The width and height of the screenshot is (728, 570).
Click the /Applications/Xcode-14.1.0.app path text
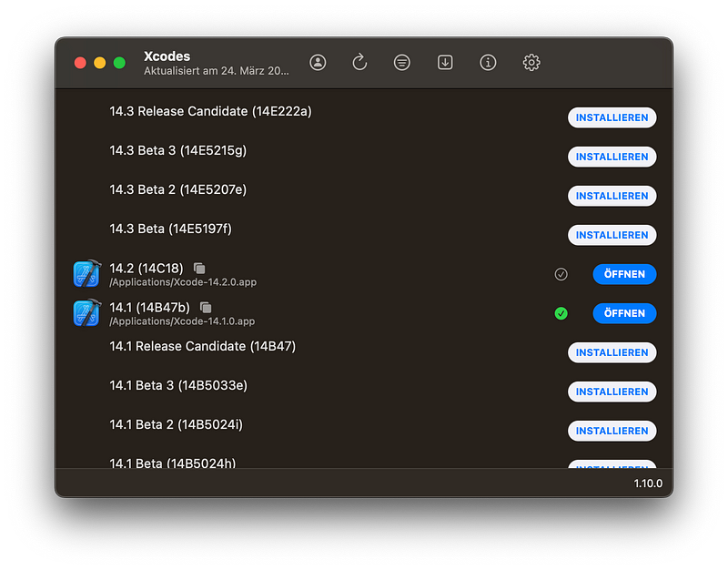pos(182,321)
